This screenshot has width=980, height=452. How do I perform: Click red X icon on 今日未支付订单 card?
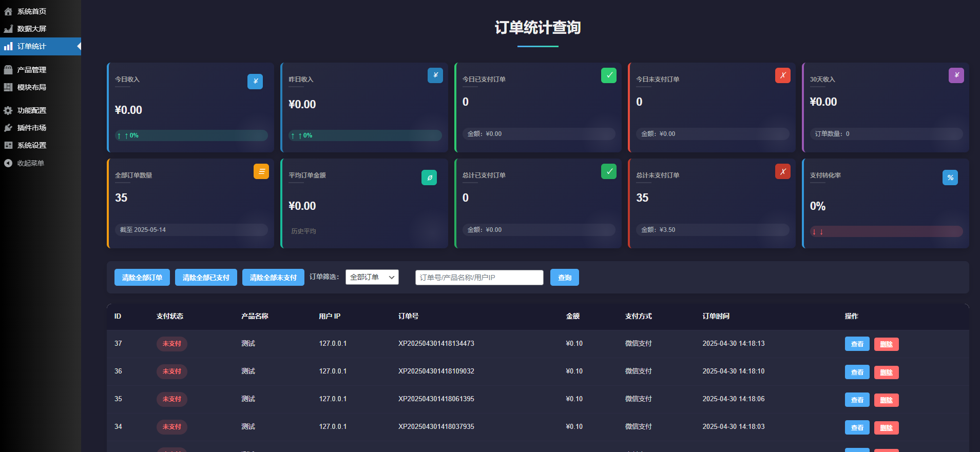pos(783,75)
